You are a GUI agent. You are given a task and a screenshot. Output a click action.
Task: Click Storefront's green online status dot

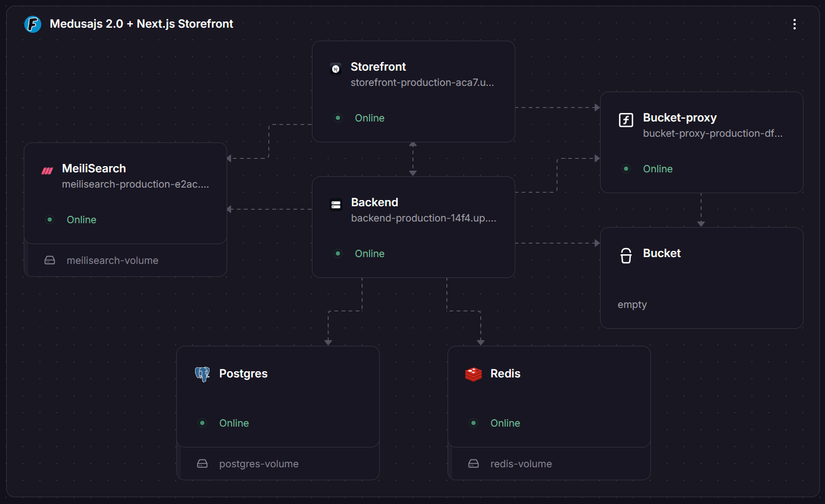(338, 118)
